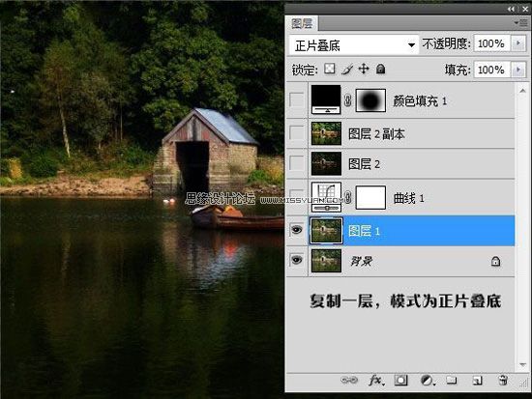Click the 图层 2 副本 thumbnail

326,133
